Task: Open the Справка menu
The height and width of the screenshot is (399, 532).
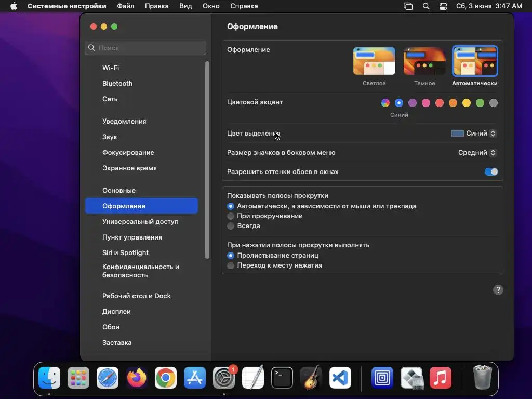Action: point(244,6)
